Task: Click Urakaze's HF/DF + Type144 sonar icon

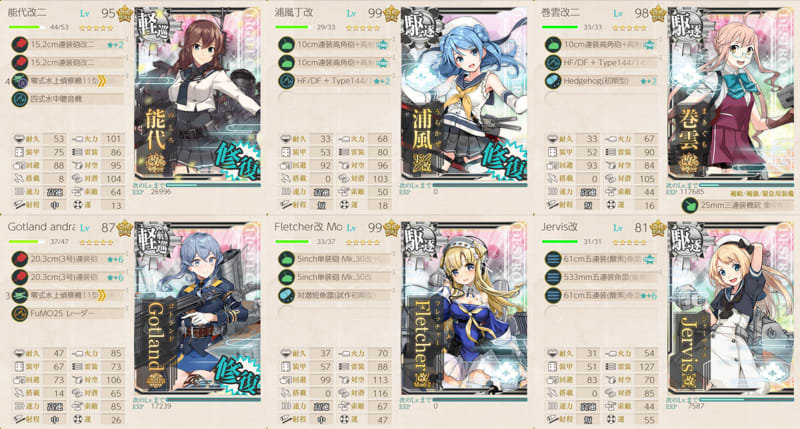Action: pos(286,81)
